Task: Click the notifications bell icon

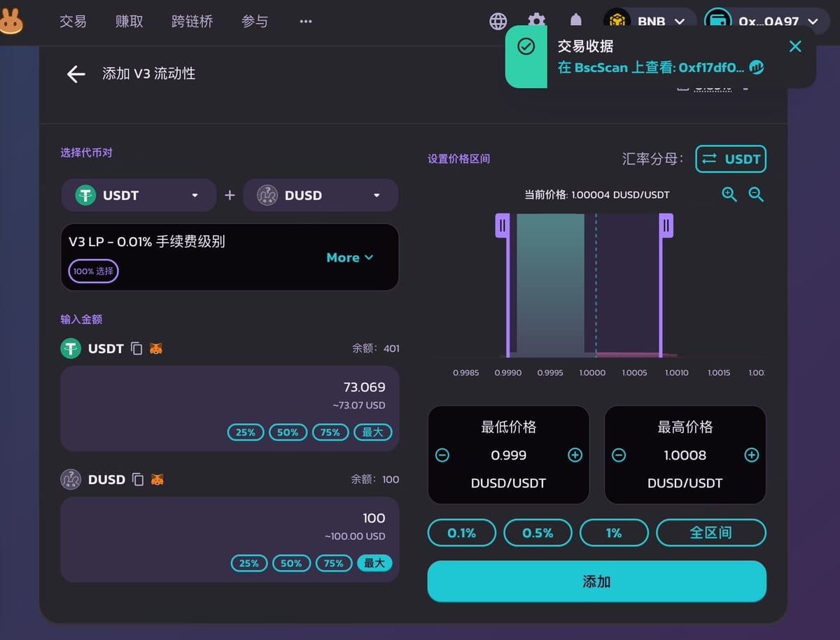Action: click(x=575, y=21)
